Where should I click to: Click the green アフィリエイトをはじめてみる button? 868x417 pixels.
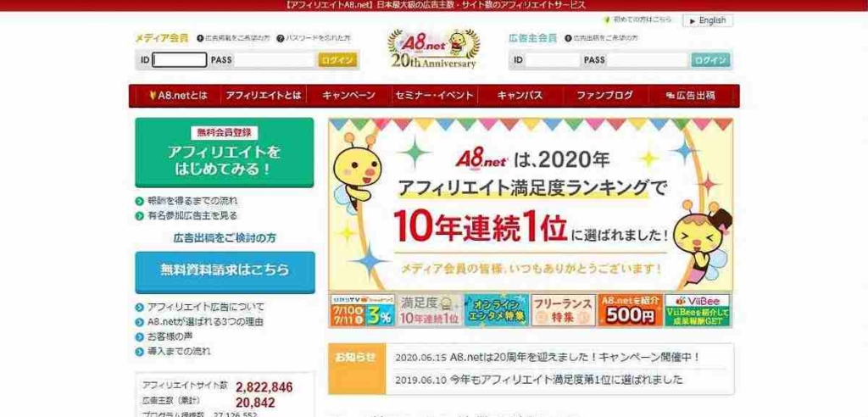224,153
